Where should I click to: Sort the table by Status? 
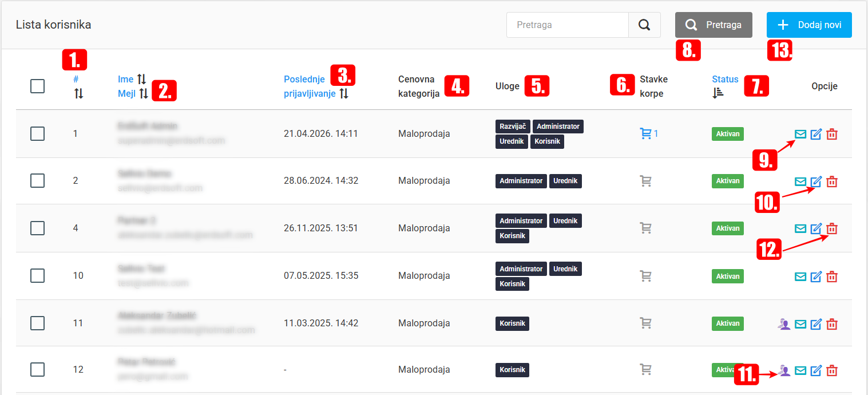pyautogui.click(x=725, y=86)
